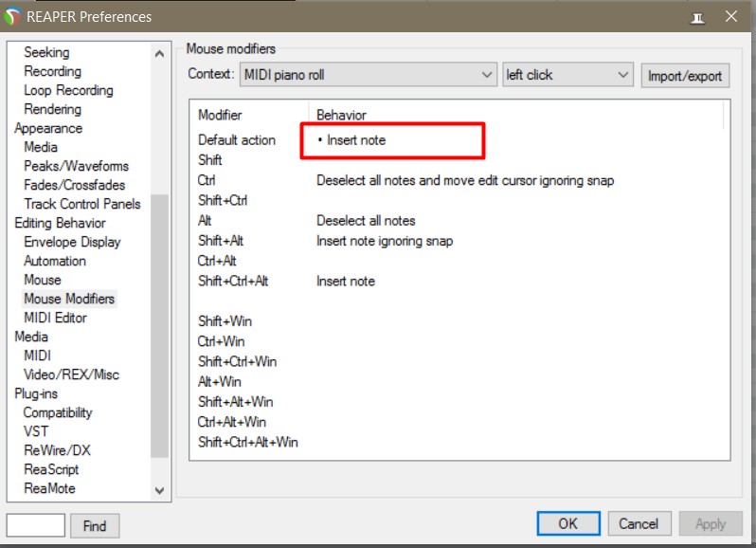Click the Ctrl modifier row
This screenshot has height=548, width=756.
coord(206,180)
